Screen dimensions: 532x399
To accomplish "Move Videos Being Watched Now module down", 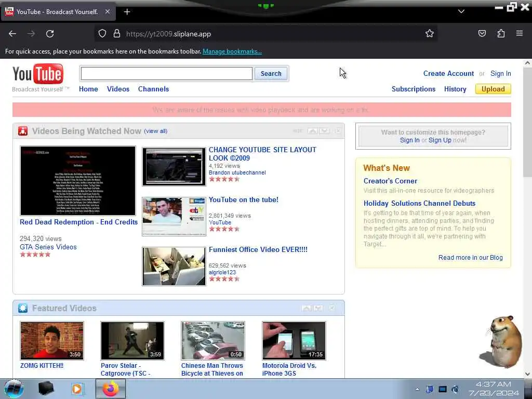I will [x=324, y=131].
